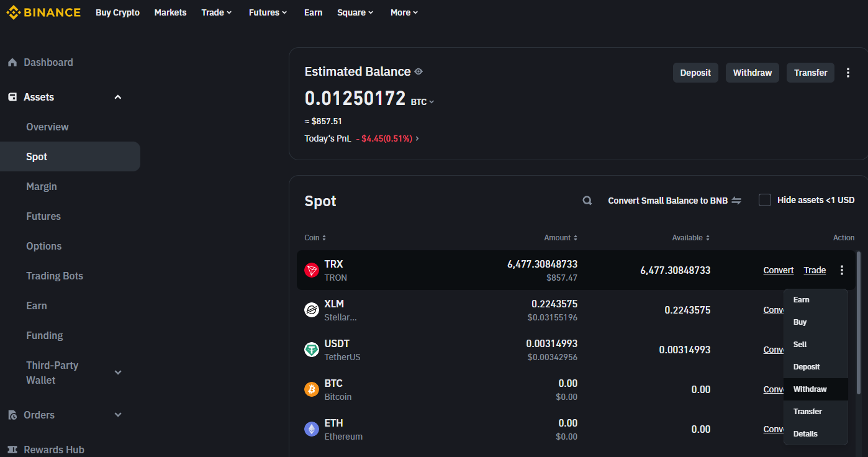Go to Margin in sidebar
The image size is (868, 457).
click(42, 187)
